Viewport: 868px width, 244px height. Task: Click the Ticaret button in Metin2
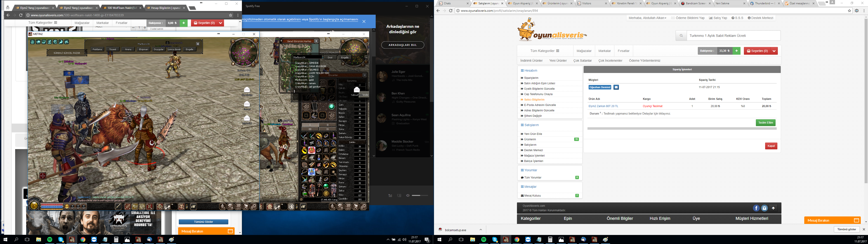click(113, 49)
